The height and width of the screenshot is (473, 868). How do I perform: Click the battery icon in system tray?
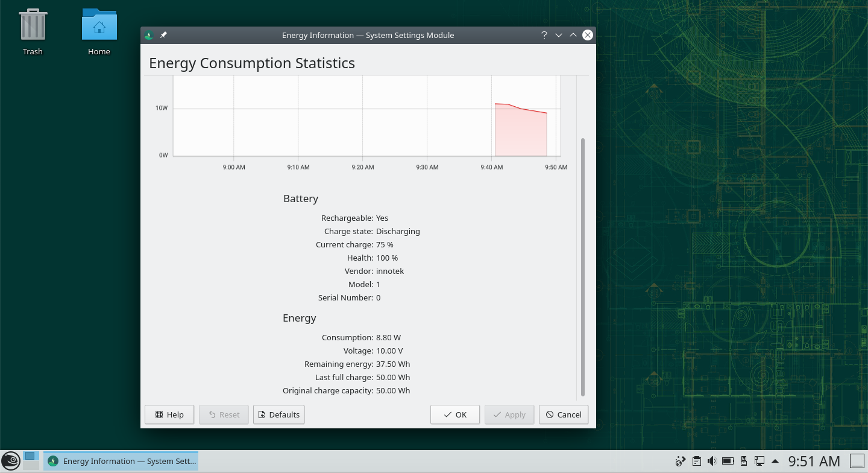tap(728, 462)
